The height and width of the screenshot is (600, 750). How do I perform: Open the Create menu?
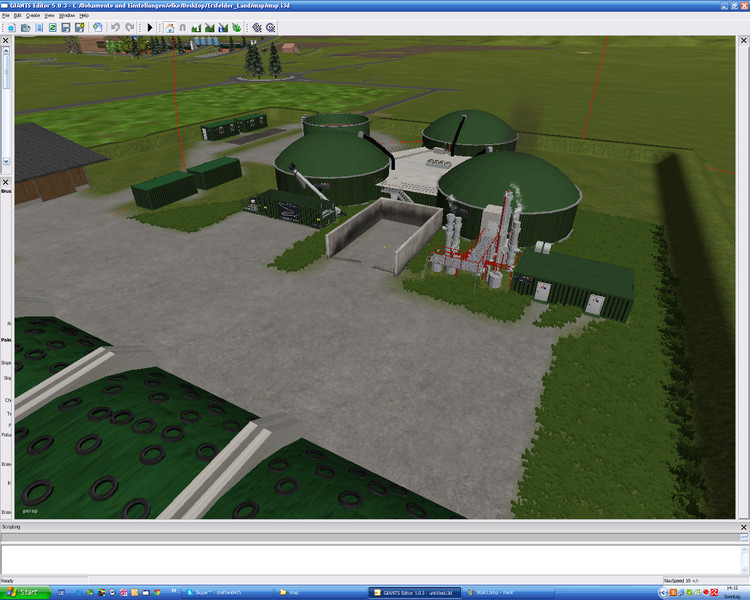[33, 15]
